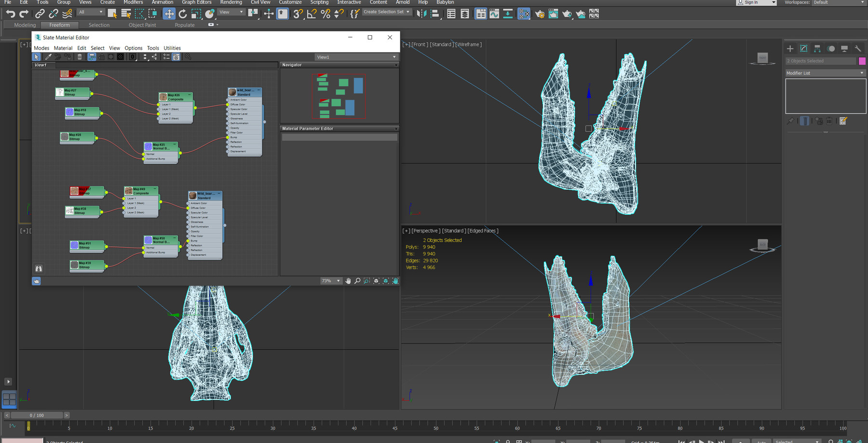The height and width of the screenshot is (443, 868).
Task: Click the 'Wireframe' viewport shading label
Action: click(x=468, y=44)
